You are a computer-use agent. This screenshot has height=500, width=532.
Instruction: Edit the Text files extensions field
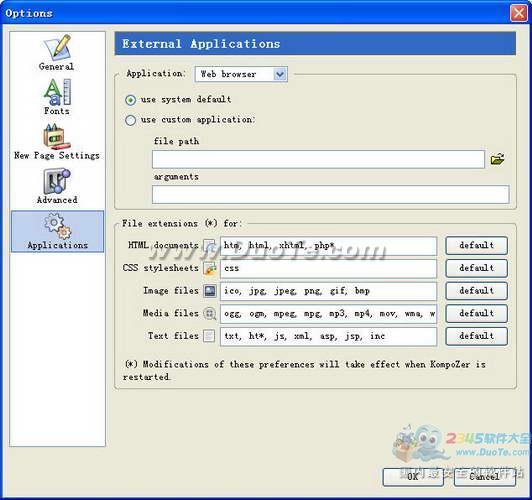point(328,336)
